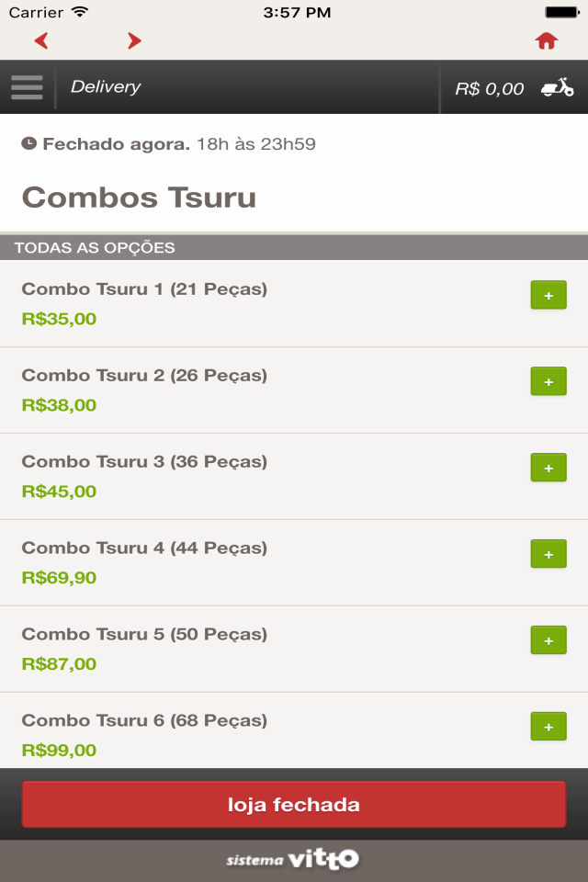
Task: Add Combo Tsuru 4 with plus button
Action: [x=548, y=554]
